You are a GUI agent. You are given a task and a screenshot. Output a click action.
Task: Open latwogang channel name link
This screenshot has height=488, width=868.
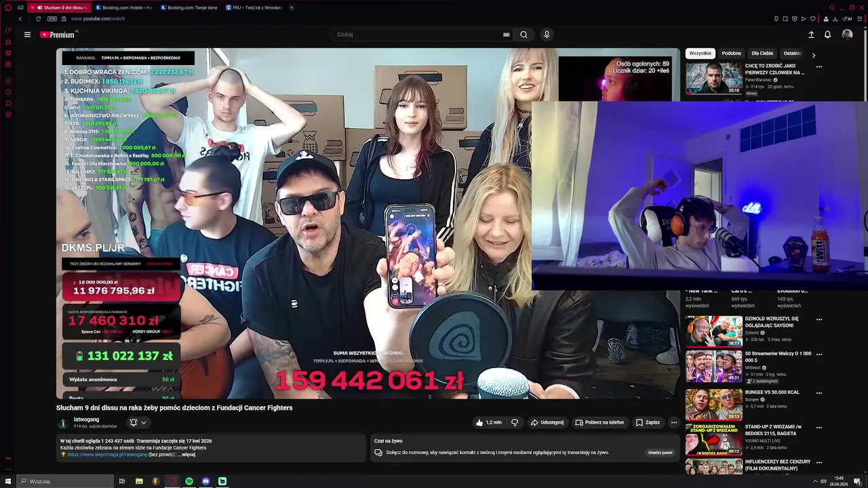[86, 420]
